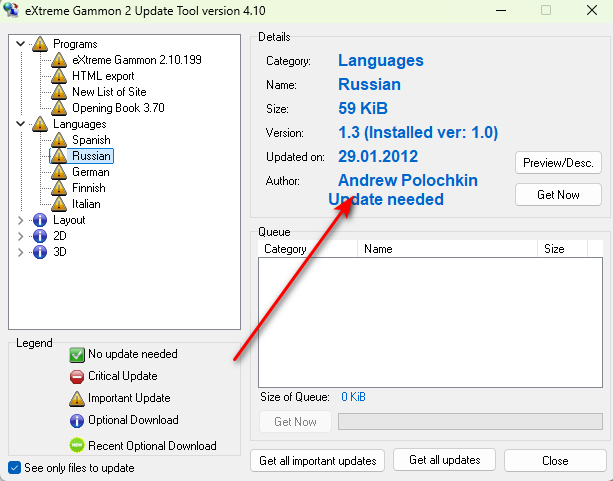Click the Close button at bottom

click(555, 461)
